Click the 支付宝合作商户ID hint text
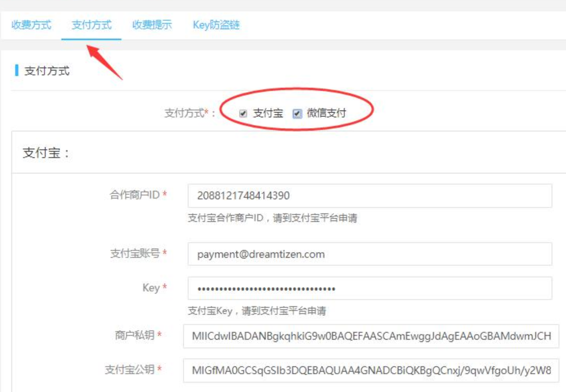 click(x=272, y=218)
